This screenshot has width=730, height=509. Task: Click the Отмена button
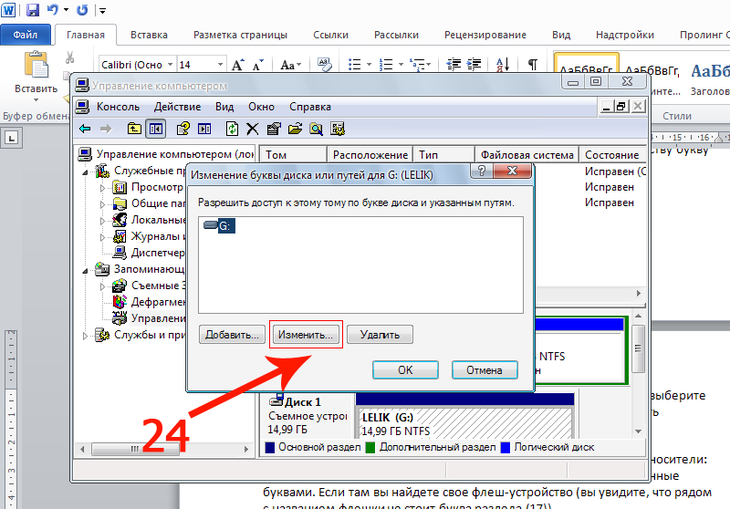point(484,369)
